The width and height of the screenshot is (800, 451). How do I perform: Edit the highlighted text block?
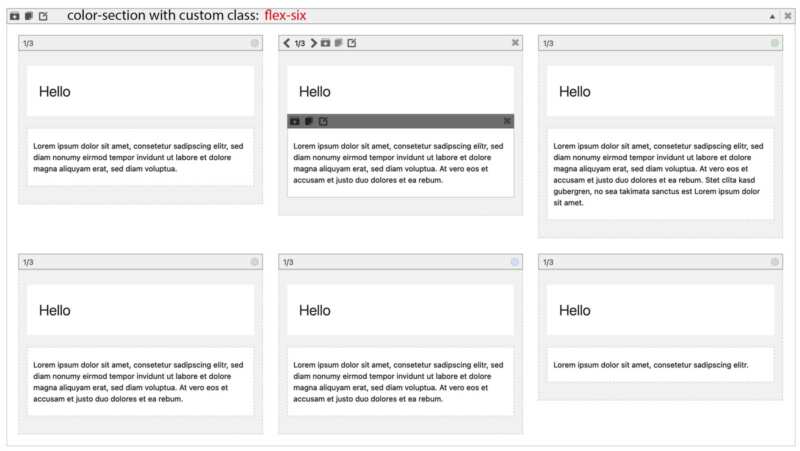point(323,121)
